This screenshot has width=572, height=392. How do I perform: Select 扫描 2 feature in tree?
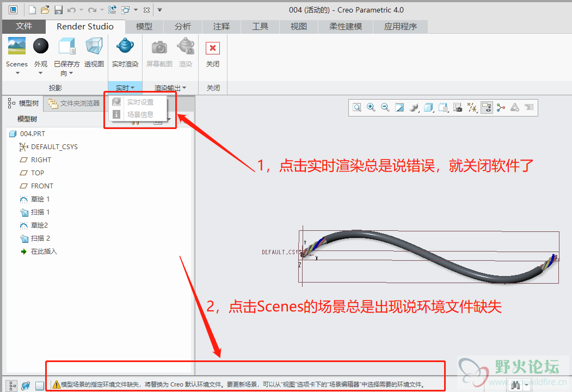pos(35,238)
